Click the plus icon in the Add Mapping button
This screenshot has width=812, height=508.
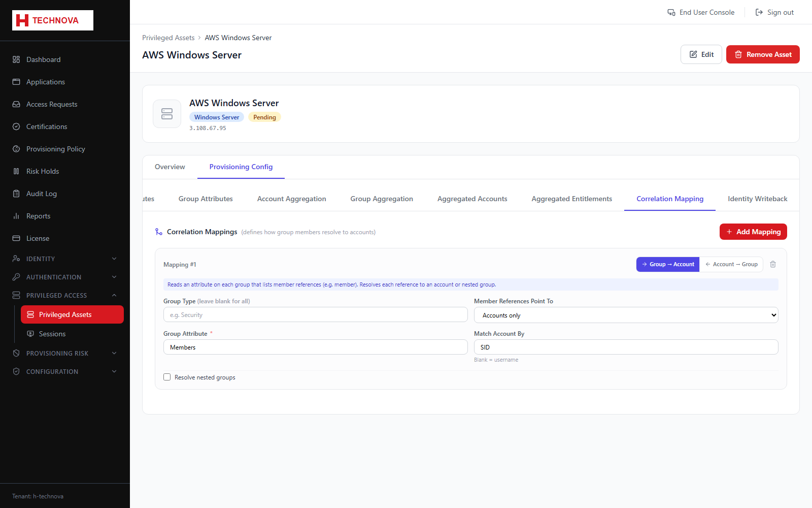coord(729,232)
